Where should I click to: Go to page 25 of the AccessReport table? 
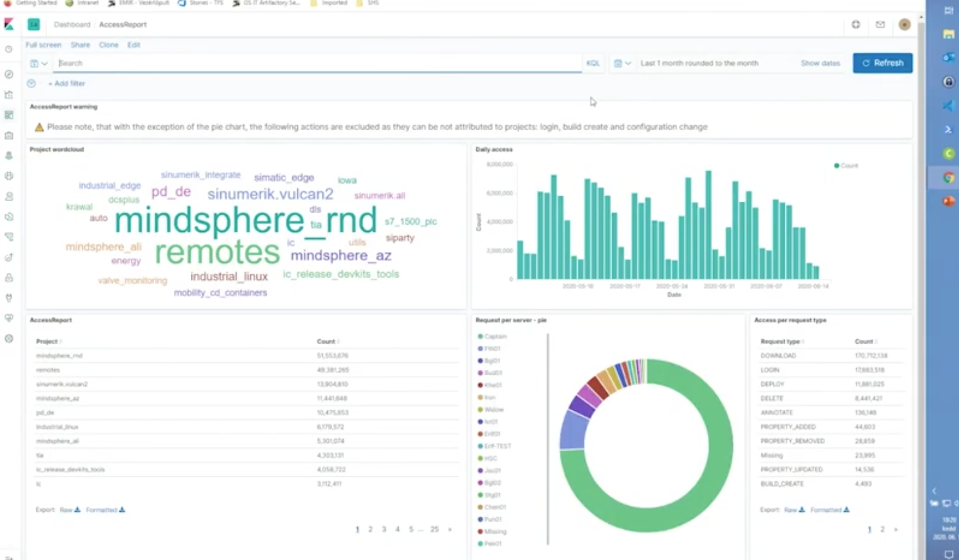(x=434, y=529)
